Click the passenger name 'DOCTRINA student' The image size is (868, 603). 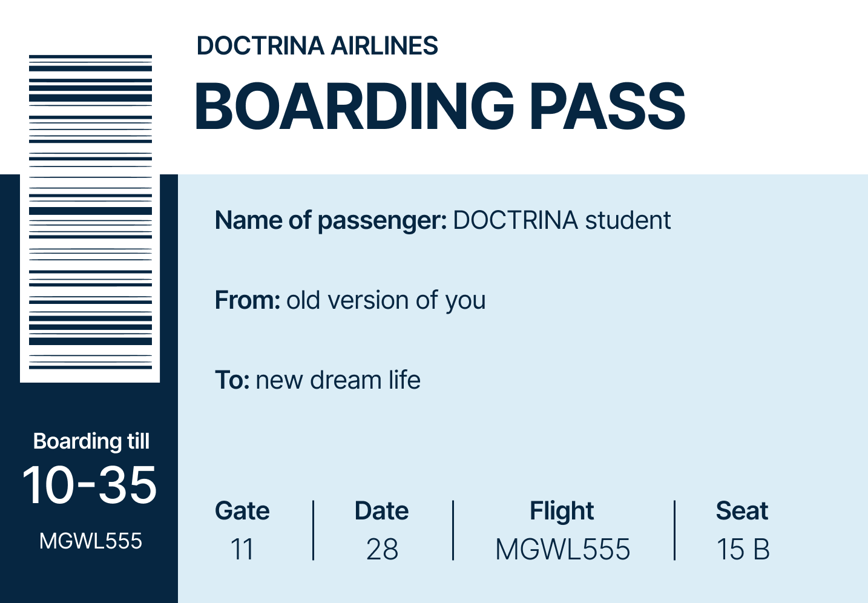coord(562,220)
